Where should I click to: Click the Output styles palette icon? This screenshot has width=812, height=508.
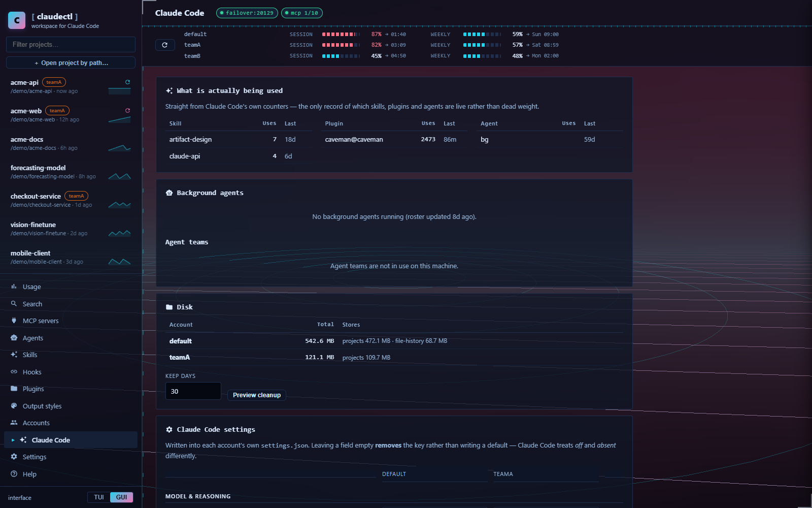tap(14, 406)
